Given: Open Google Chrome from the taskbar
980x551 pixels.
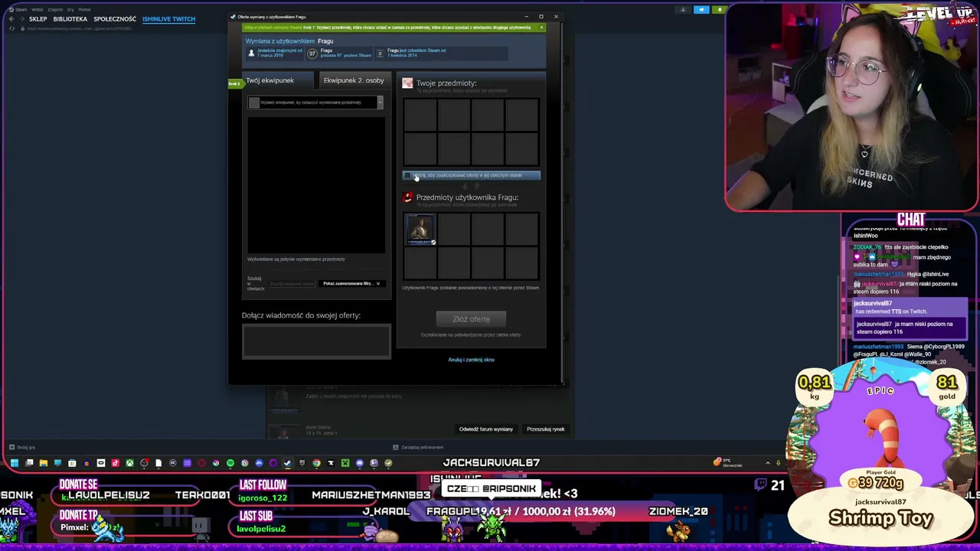Looking at the screenshot, I should 316,463.
